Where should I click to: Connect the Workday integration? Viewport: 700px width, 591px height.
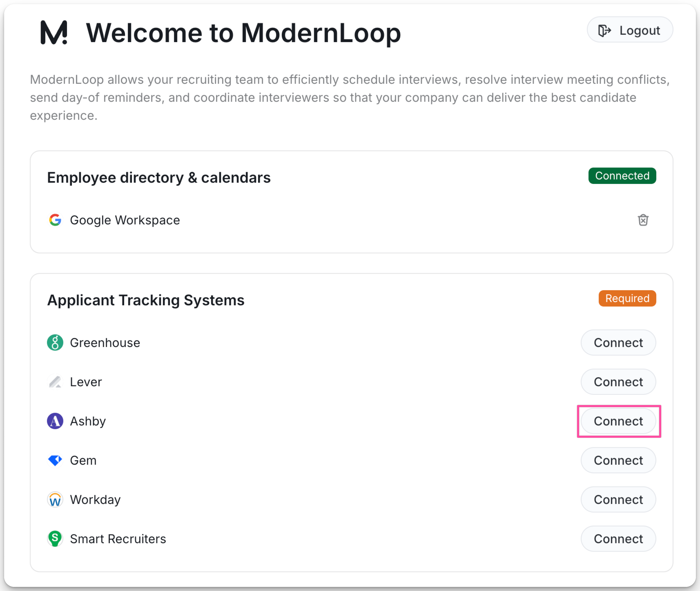618,499
